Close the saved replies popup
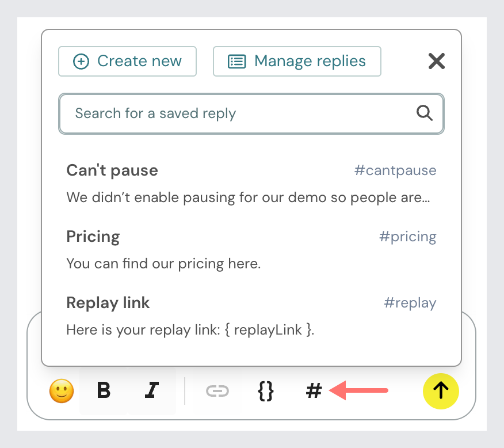The width and height of the screenshot is (504, 448). 437,61
